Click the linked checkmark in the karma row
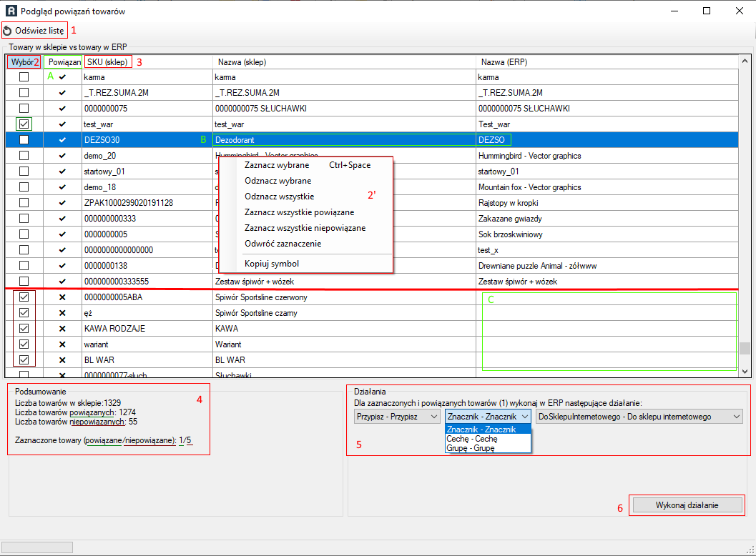The width and height of the screenshot is (756, 556). click(x=62, y=77)
